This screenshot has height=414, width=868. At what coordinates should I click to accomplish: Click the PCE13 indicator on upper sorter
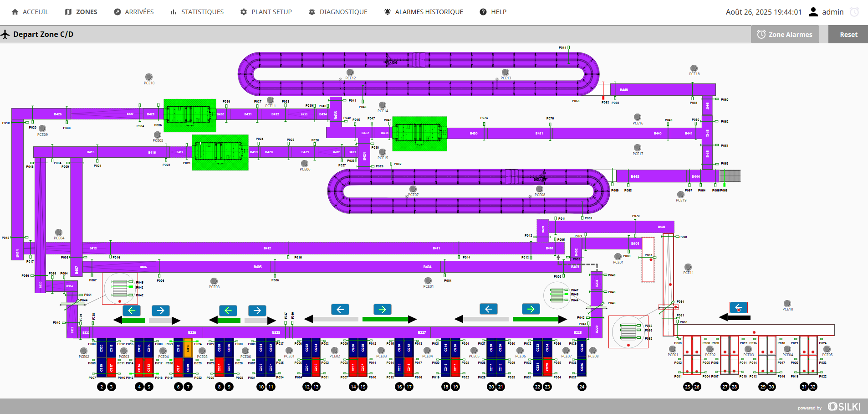[505, 72]
